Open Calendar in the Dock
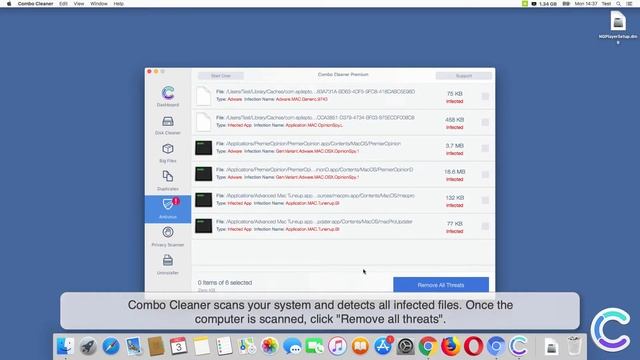The height and width of the screenshot is (360, 640). pyautogui.click(x=179, y=346)
